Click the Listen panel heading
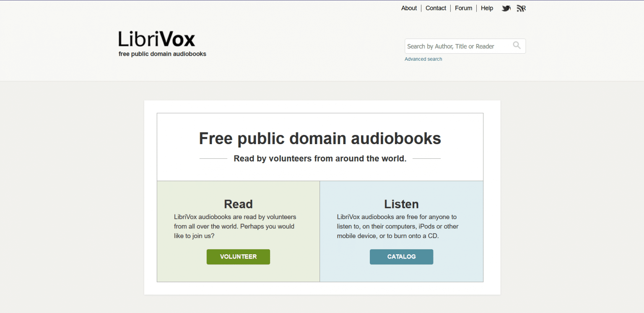644x313 pixels. pyautogui.click(x=401, y=204)
